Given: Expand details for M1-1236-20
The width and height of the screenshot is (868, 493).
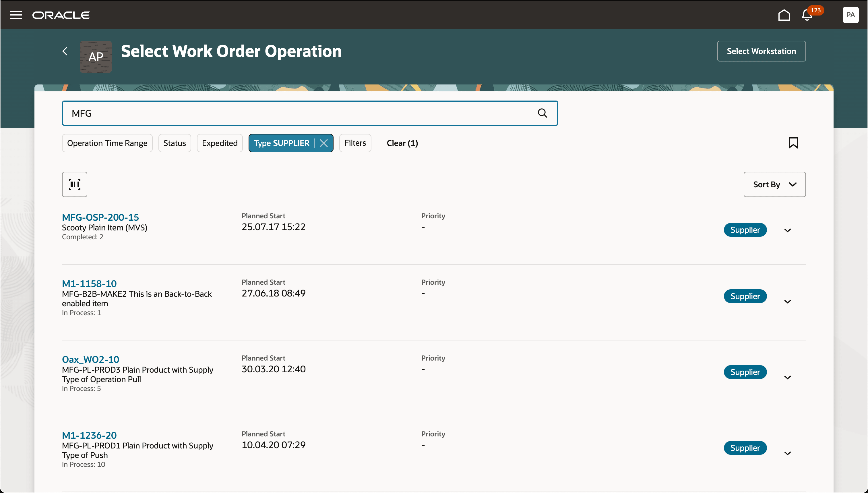Looking at the screenshot, I should pyautogui.click(x=788, y=453).
